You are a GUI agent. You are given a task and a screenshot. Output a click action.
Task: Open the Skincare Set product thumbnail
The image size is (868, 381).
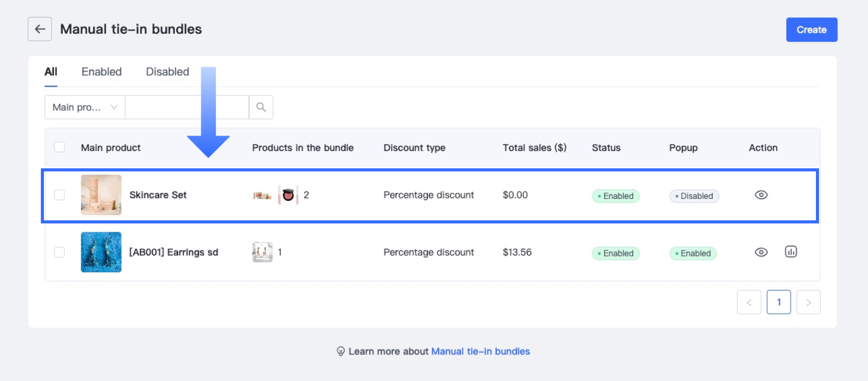pyautogui.click(x=101, y=195)
